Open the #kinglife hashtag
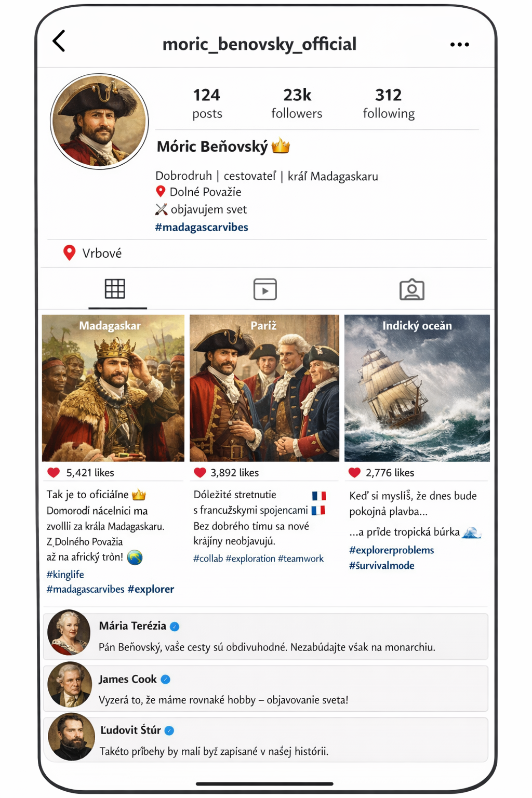The image size is (532, 798). 65,574
